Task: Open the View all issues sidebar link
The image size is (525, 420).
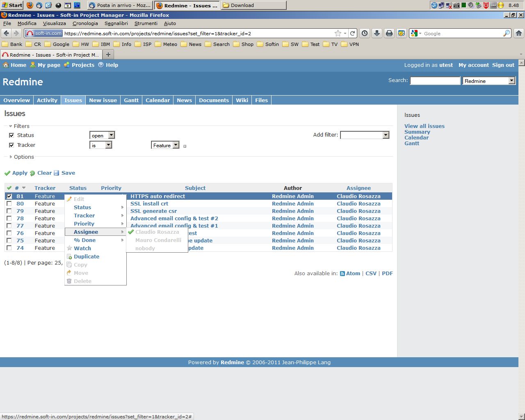Action: [x=425, y=126]
